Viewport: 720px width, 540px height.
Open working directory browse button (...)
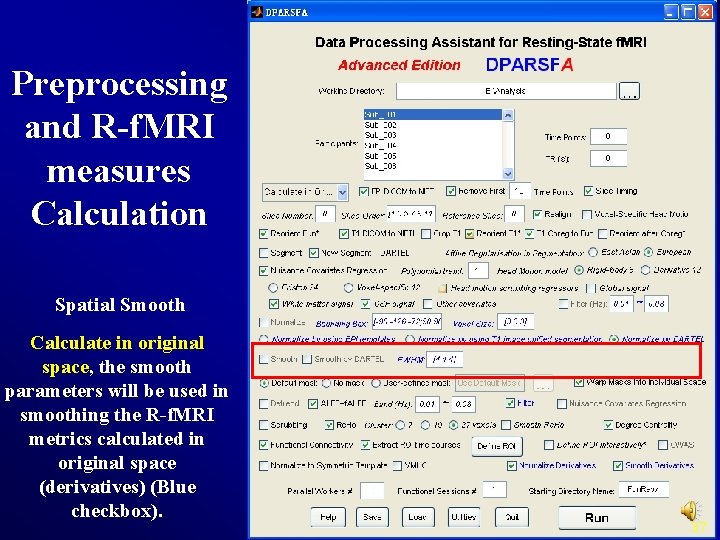click(x=629, y=91)
